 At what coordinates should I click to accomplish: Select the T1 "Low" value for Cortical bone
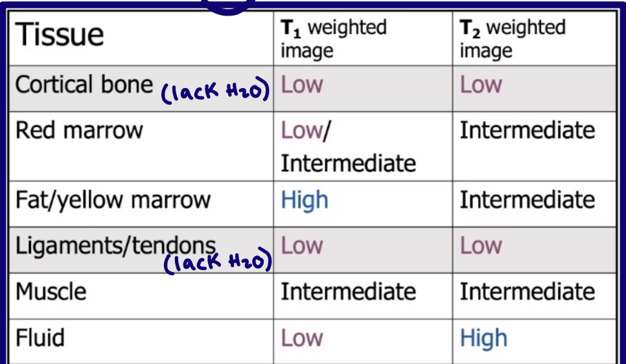click(x=301, y=85)
